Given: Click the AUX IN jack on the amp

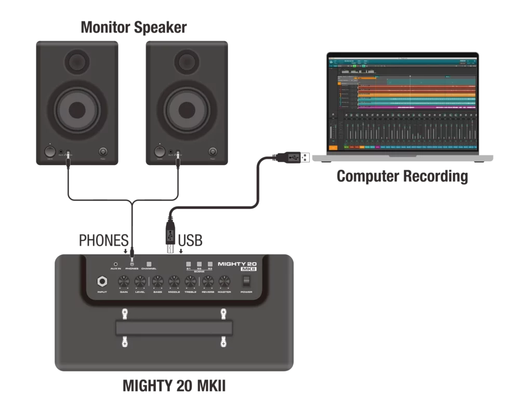Looking at the screenshot, I should [x=116, y=264].
